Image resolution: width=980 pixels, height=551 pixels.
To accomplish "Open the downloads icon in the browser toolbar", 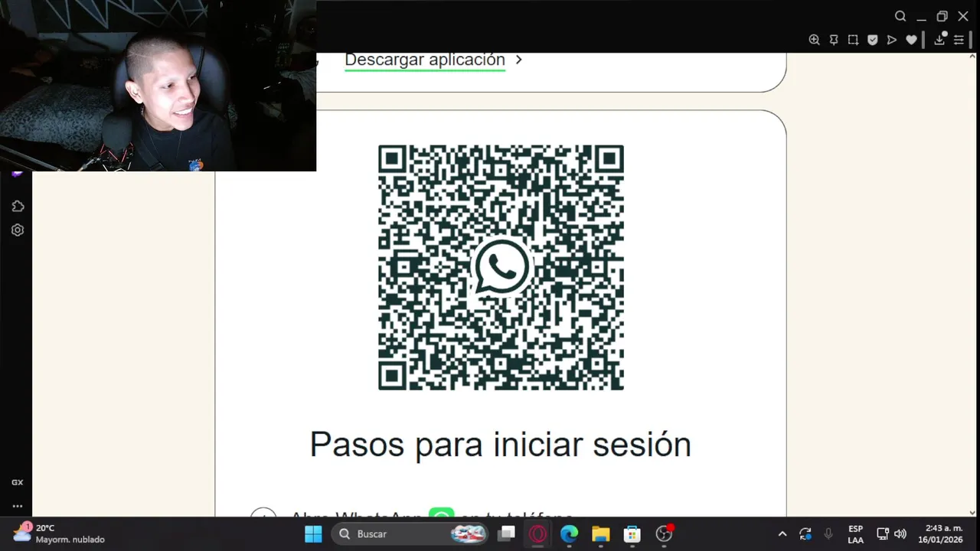I will click(x=939, y=39).
